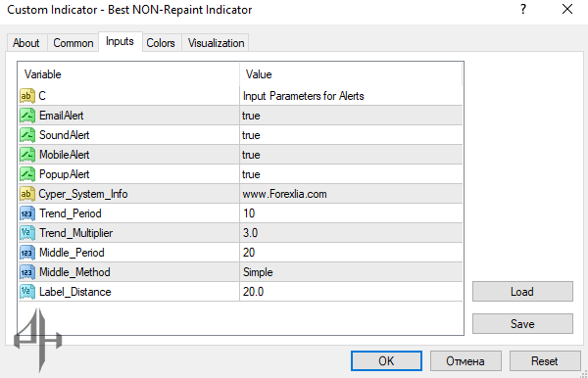Click the boolean icon next to EmailAlert
Viewport: 588px width, 378px height.
[x=27, y=116]
